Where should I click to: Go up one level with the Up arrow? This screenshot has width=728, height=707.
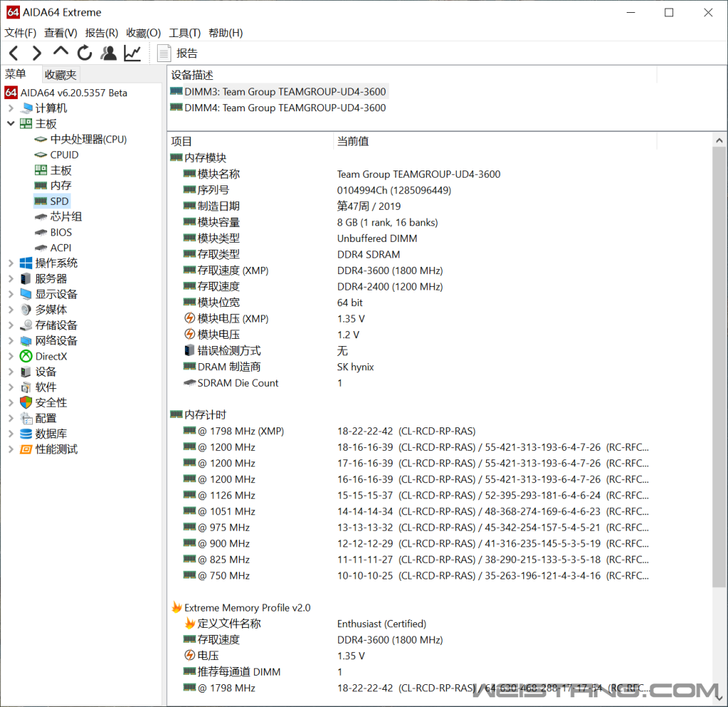(x=61, y=51)
